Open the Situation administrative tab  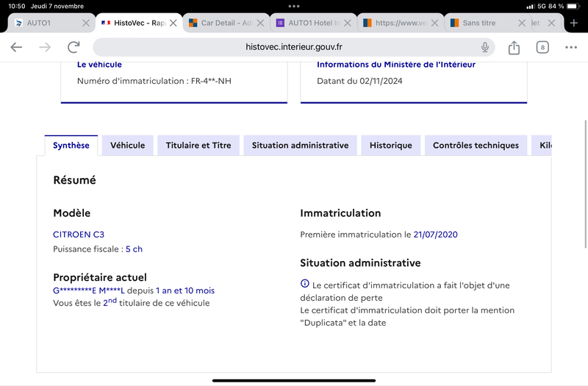pos(300,145)
